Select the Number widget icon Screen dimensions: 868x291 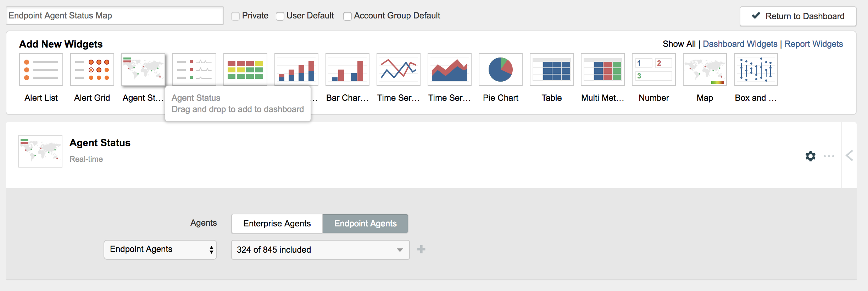tap(654, 70)
